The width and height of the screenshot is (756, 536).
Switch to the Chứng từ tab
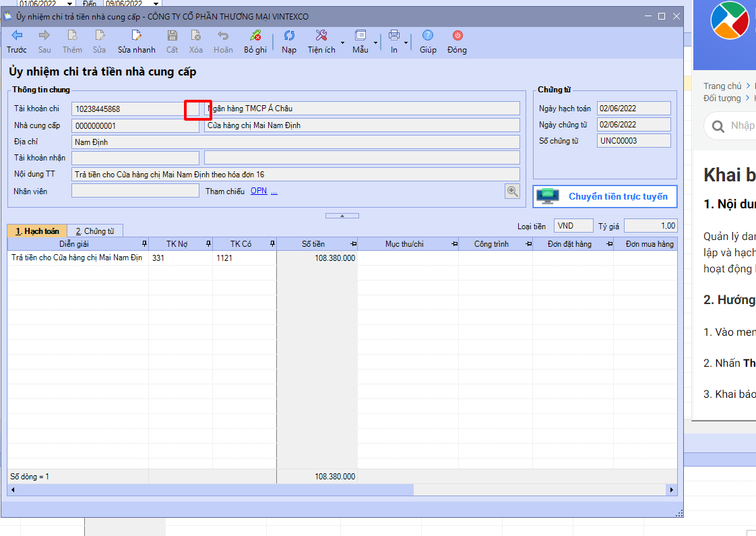point(95,231)
